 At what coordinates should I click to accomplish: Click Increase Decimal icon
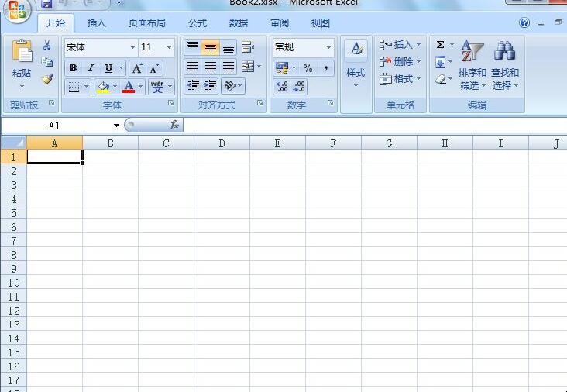[x=282, y=87]
